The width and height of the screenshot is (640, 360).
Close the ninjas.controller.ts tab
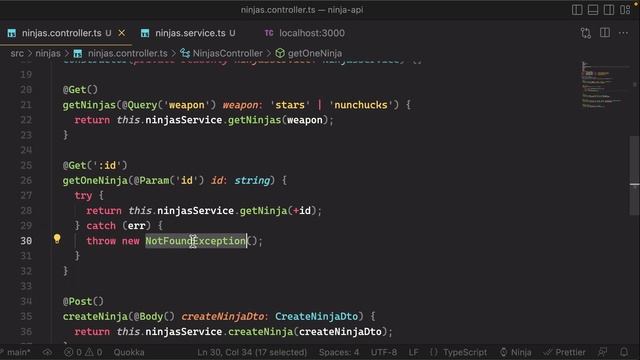pos(122,33)
